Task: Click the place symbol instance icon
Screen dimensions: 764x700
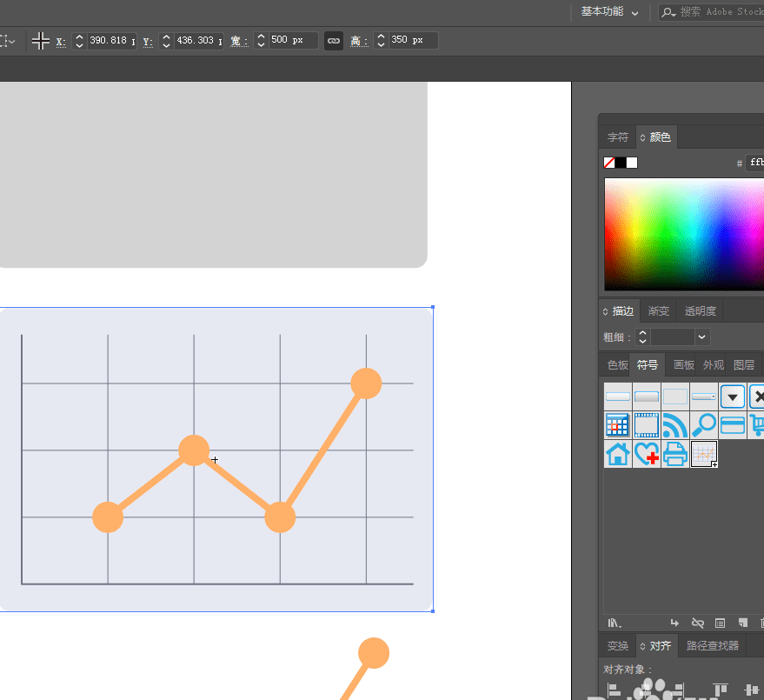Action: (674, 623)
